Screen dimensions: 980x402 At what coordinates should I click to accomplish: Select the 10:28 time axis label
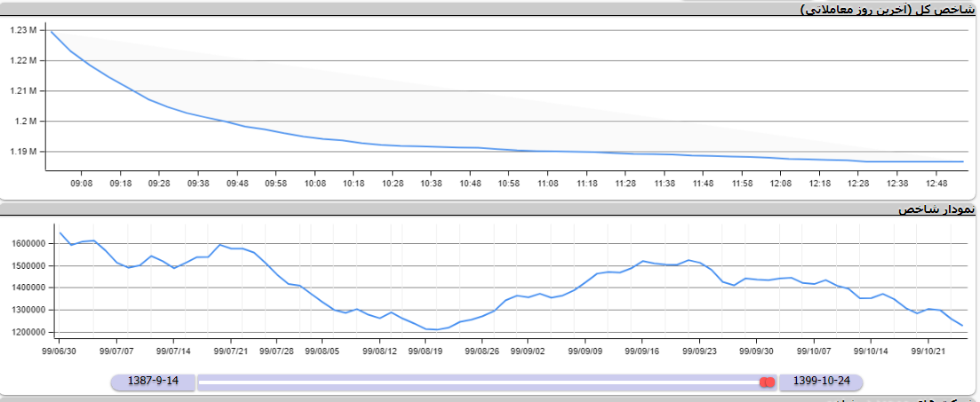[393, 183]
